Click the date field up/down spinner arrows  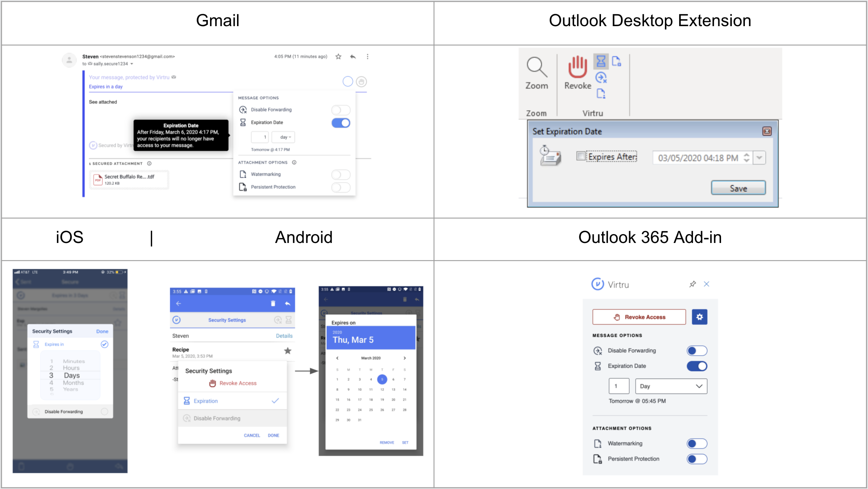pos(746,158)
